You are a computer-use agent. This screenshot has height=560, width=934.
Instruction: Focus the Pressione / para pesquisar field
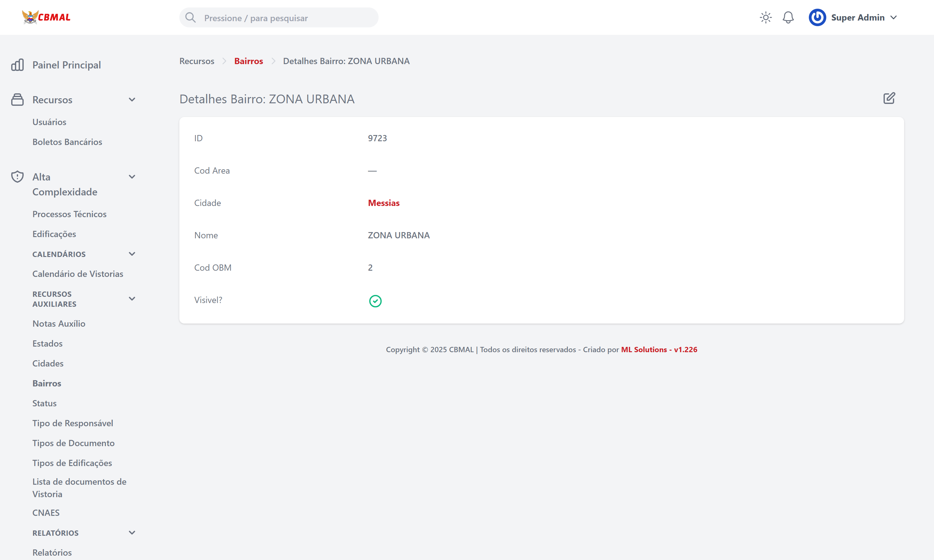pos(287,18)
